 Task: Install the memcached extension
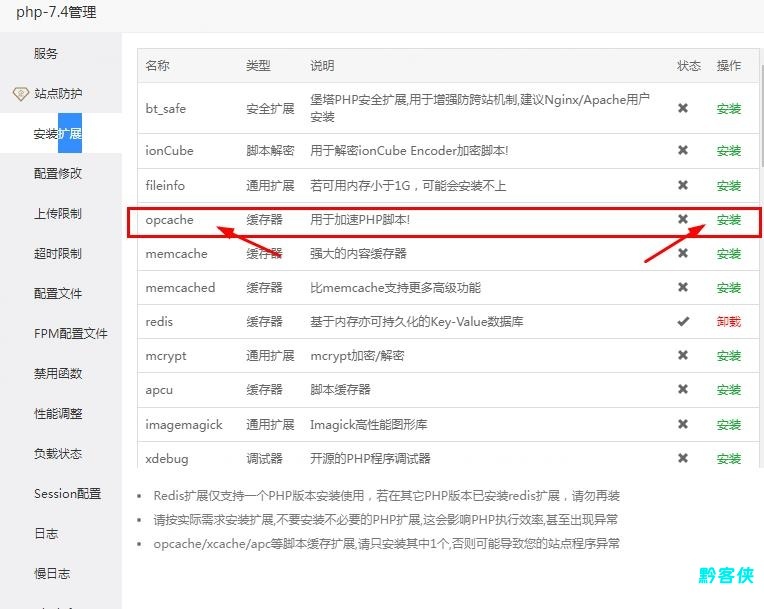728,287
